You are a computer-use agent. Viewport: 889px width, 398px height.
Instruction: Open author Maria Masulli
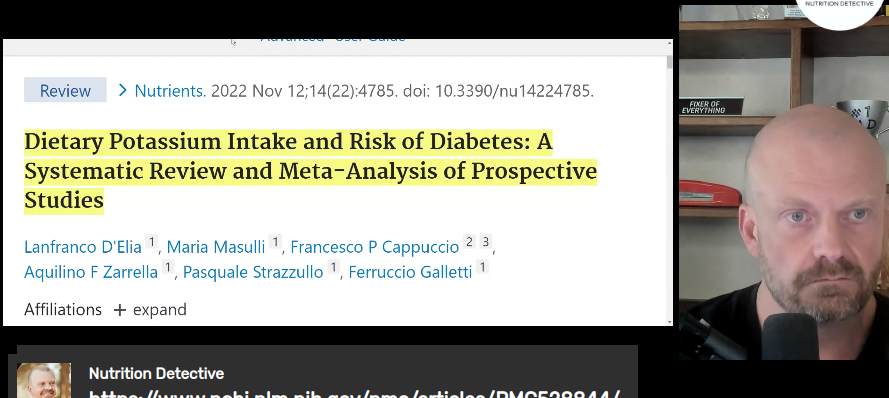click(216, 247)
